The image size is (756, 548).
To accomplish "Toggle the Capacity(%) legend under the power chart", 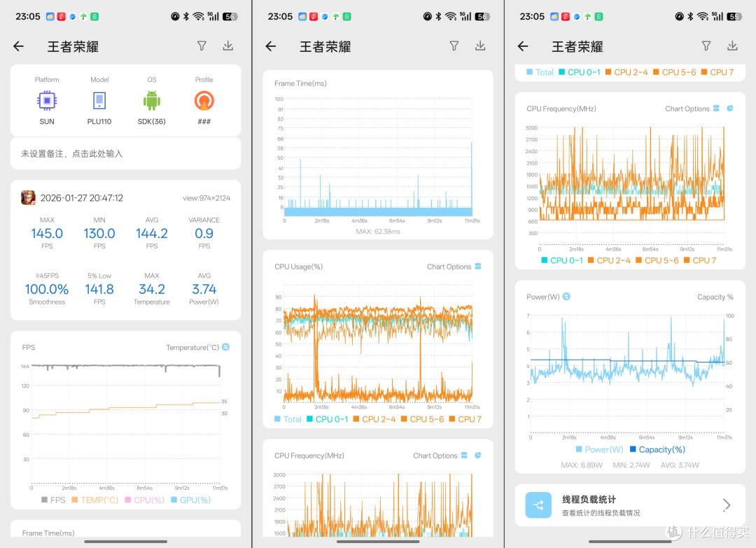I will 657,449.
